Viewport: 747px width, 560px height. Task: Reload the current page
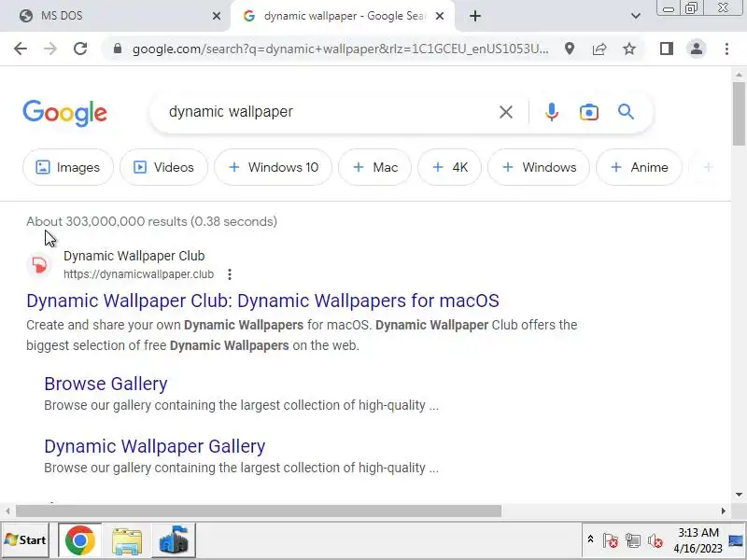[80, 49]
